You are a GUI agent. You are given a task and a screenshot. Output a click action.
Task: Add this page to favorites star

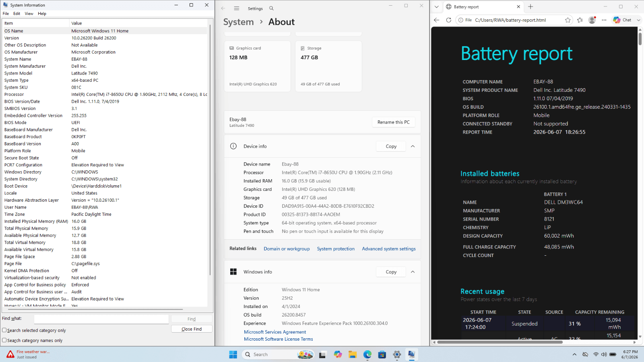tap(568, 20)
